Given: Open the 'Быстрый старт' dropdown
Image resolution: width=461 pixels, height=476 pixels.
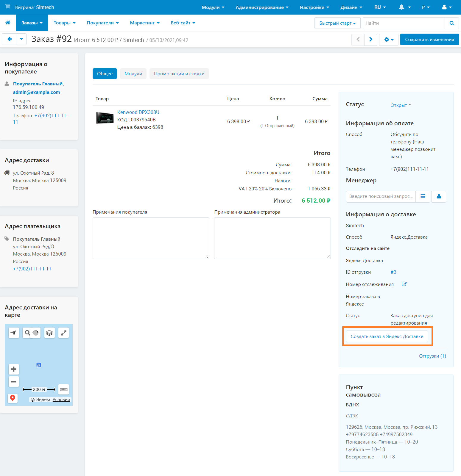Looking at the screenshot, I should (337, 23).
